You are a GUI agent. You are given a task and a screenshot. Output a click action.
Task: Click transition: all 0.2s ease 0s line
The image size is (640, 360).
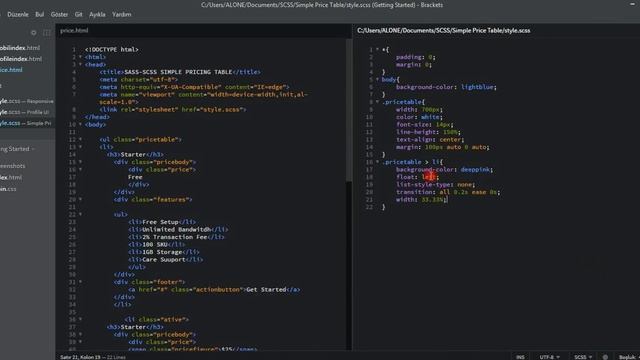[448, 192]
